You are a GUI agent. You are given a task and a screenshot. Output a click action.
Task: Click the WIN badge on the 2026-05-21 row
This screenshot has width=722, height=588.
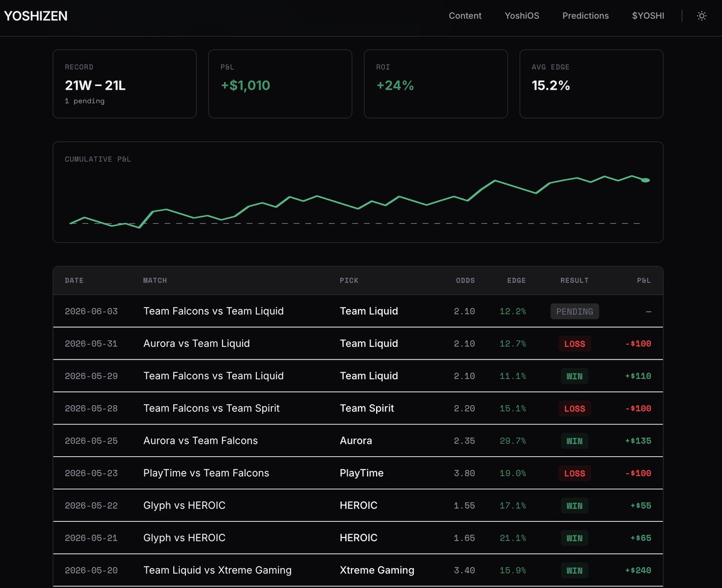[575, 539]
